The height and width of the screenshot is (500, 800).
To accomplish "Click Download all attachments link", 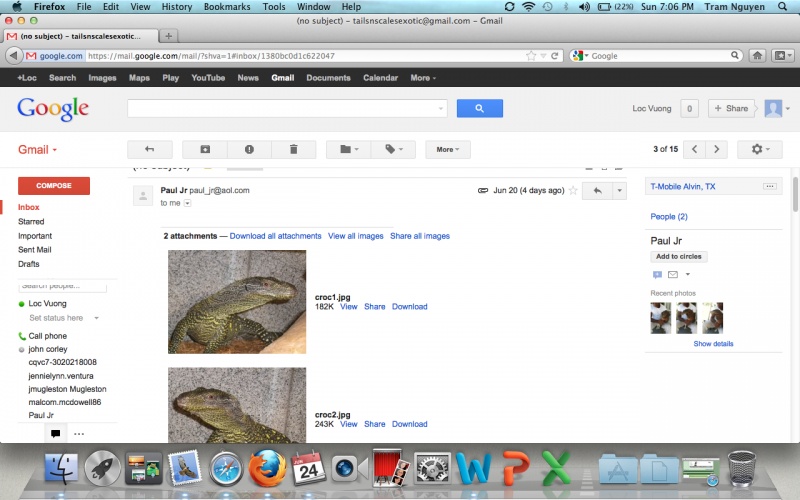I will click(x=276, y=236).
